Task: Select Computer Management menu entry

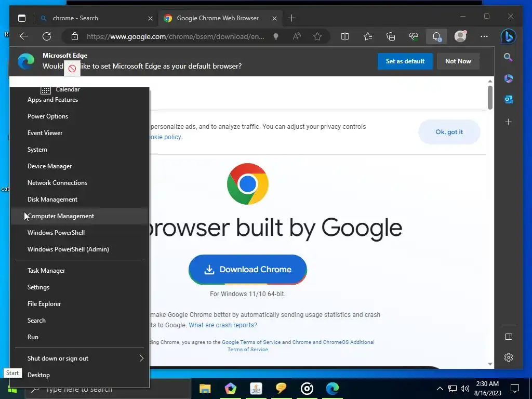Action: coord(80,216)
